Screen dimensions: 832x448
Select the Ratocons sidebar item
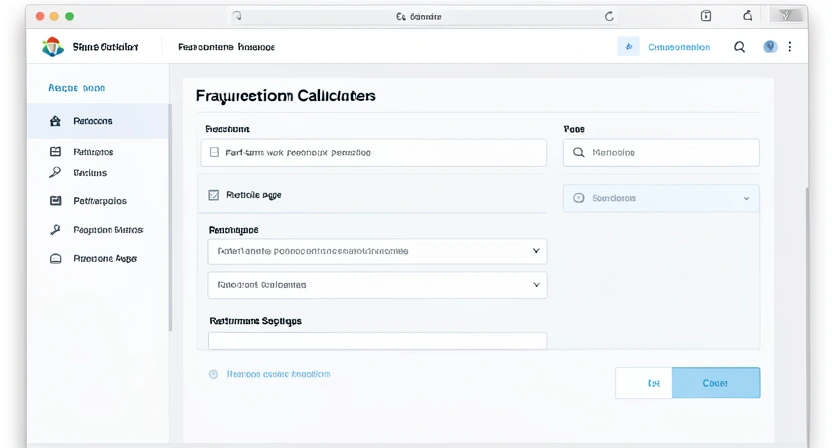pyautogui.click(x=98, y=121)
